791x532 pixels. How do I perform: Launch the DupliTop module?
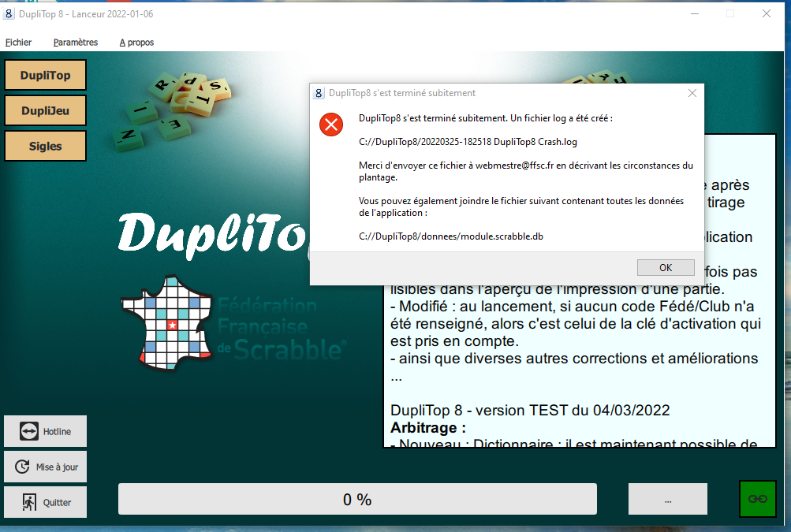46,75
